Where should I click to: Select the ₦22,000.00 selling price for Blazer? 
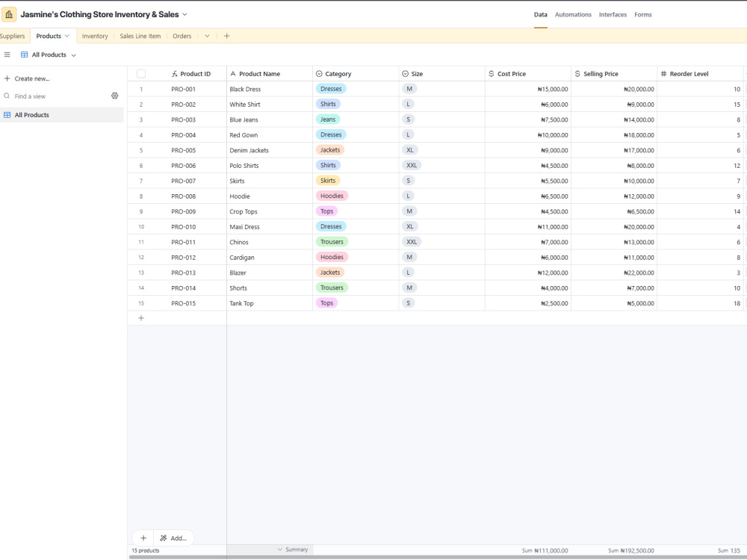pos(614,273)
